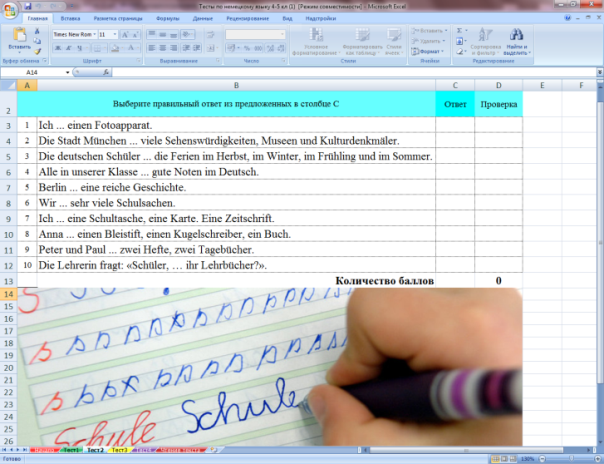Cut selection with the scissors icon
This screenshot has width=604, height=464.
tap(37, 31)
